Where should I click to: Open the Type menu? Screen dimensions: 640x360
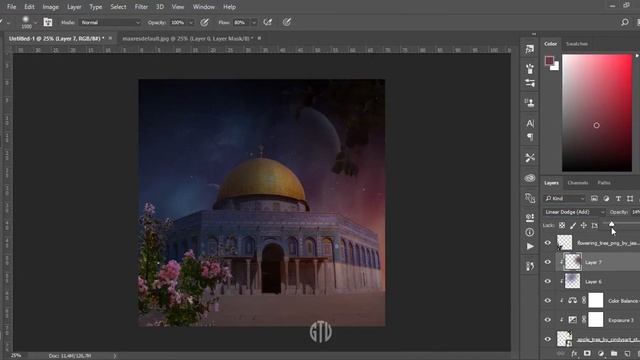(x=96, y=7)
